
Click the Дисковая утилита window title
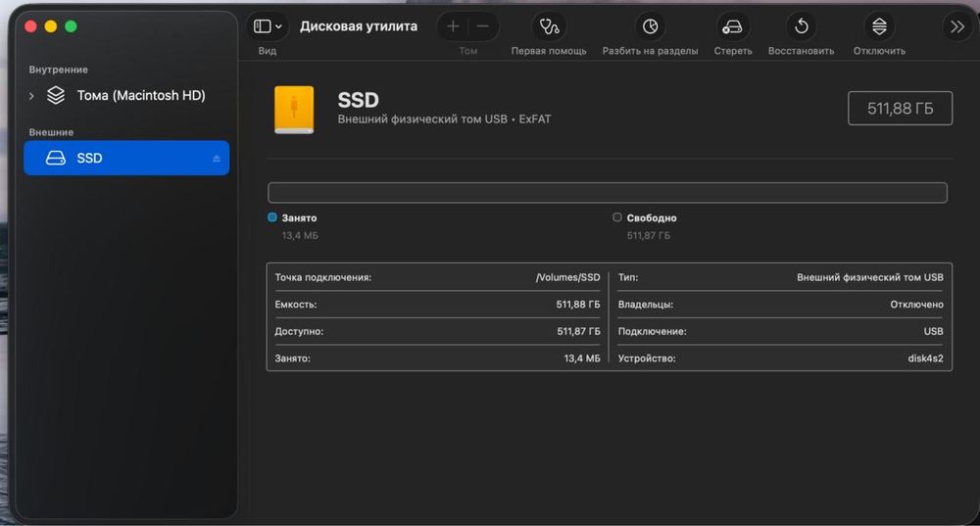pyautogui.click(x=359, y=26)
